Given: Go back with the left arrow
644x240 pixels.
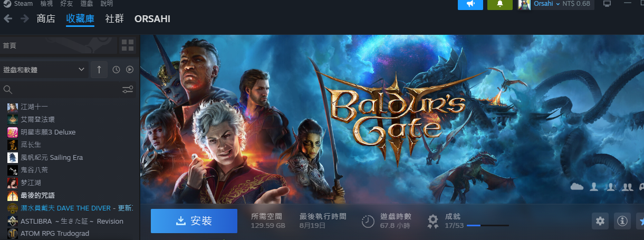Looking at the screenshot, I should [8, 19].
